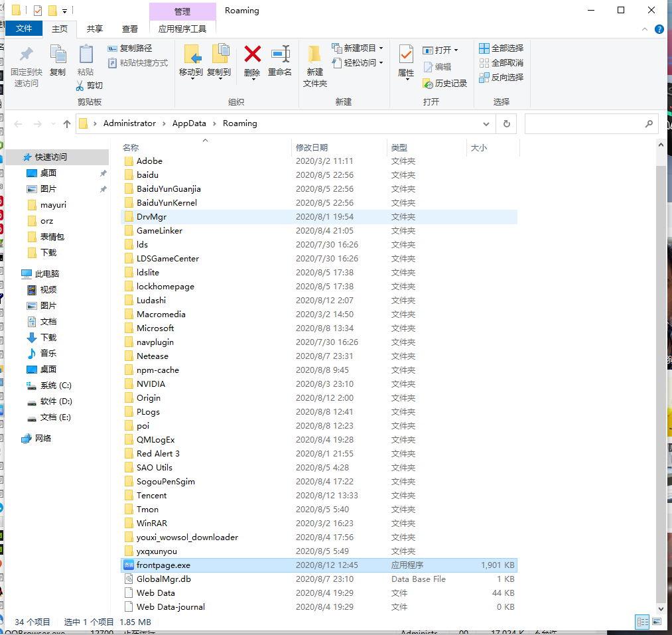Click vertical scrollbar down arrow
The height and width of the screenshot is (635, 672).
661,608
